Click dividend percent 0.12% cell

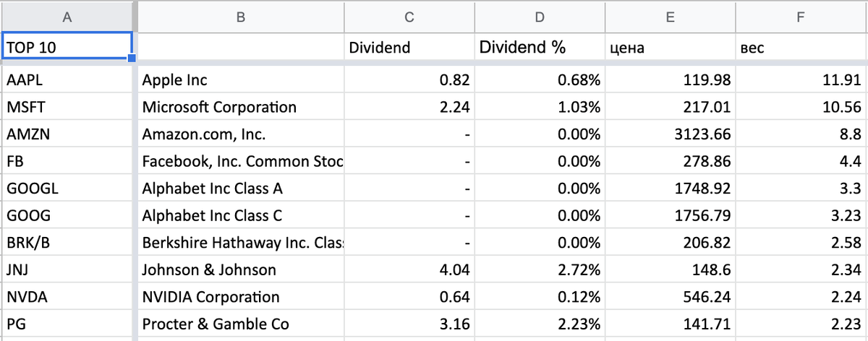point(540,297)
